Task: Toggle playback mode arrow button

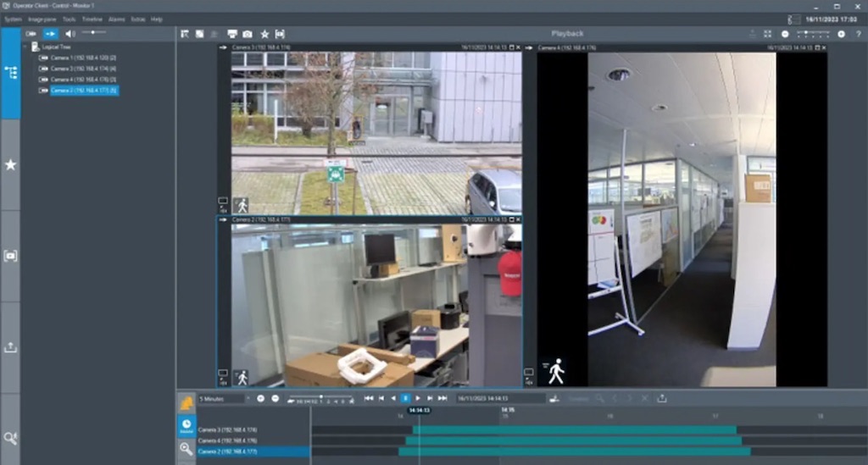Action: [x=51, y=33]
